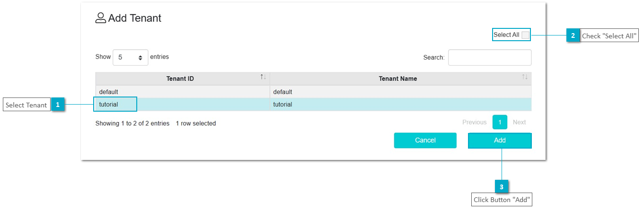The image size is (644, 212).
Task: Open the Show entries count dropdown
Action: [x=131, y=57]
